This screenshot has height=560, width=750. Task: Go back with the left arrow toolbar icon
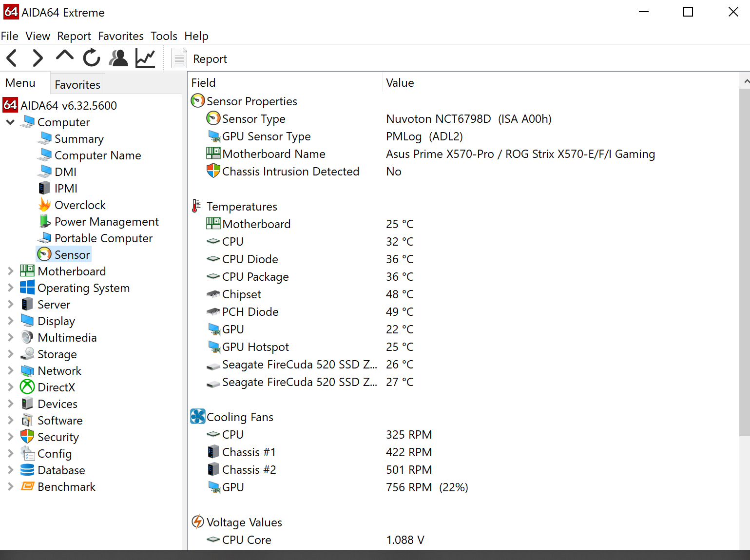point(12,58)
